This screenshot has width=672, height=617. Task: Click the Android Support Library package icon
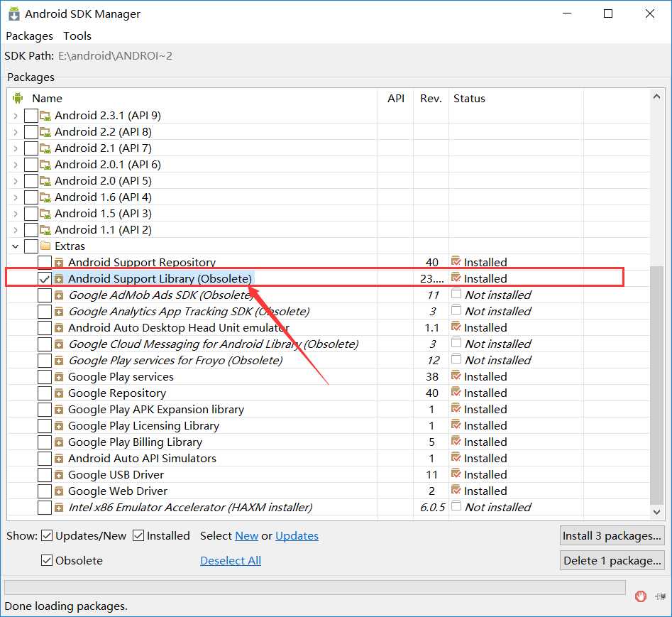(59, 279)
